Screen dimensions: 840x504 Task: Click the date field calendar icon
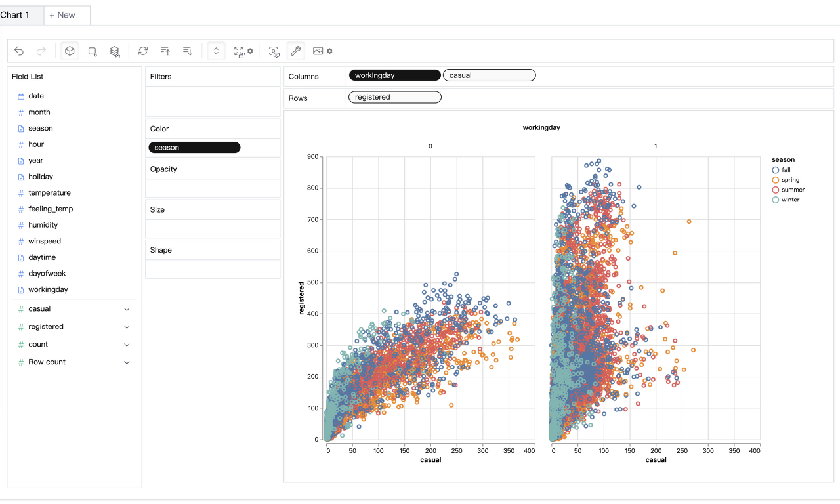coord(21,96)
